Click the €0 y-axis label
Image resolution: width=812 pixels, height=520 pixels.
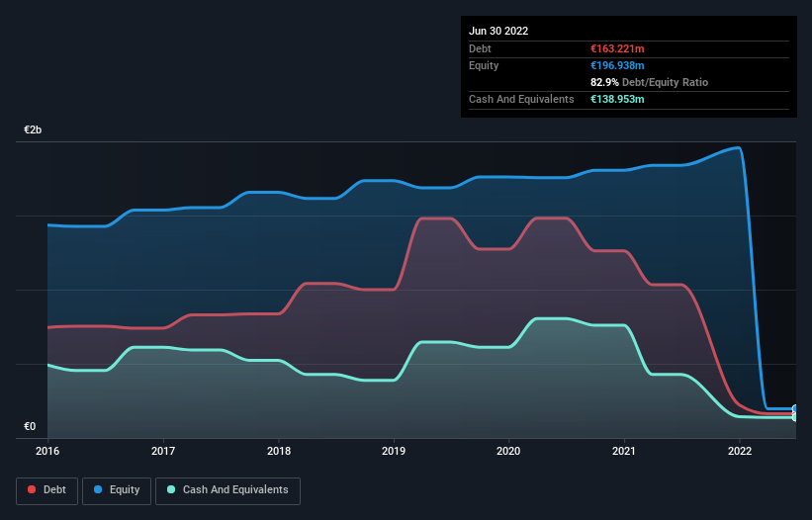30,426
